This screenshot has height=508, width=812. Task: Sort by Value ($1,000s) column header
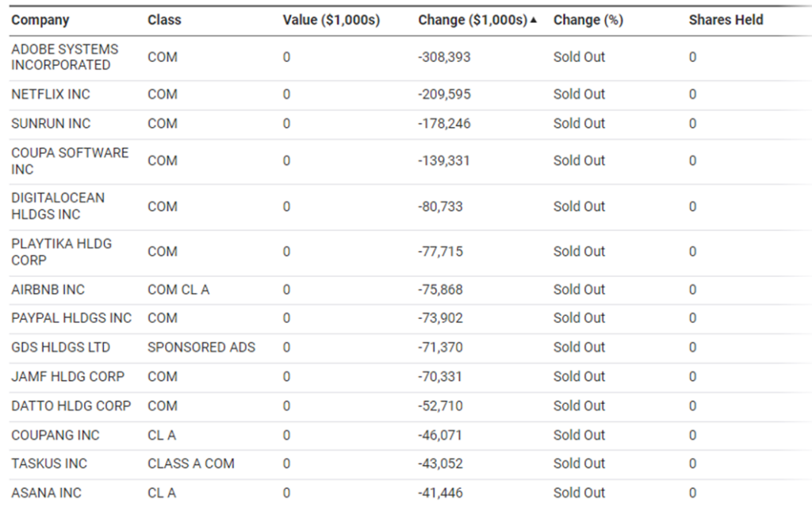click(331, 20)
